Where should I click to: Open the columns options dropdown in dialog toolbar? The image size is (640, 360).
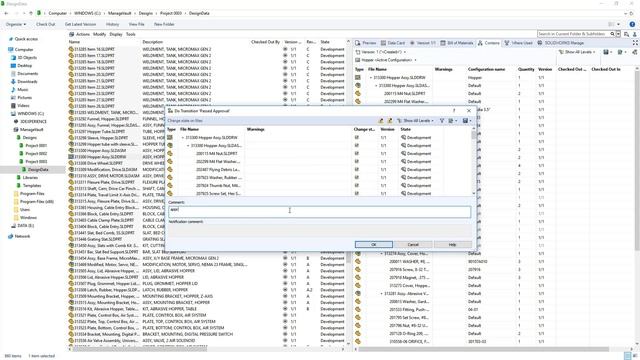[x=452, y=121]
